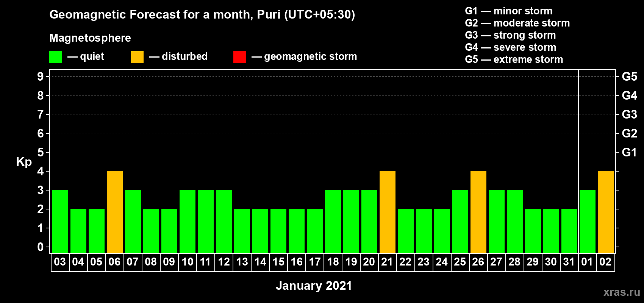Click the Kp value 0 on axis
The image size is (644, 303).
click(x=41, y=247)
